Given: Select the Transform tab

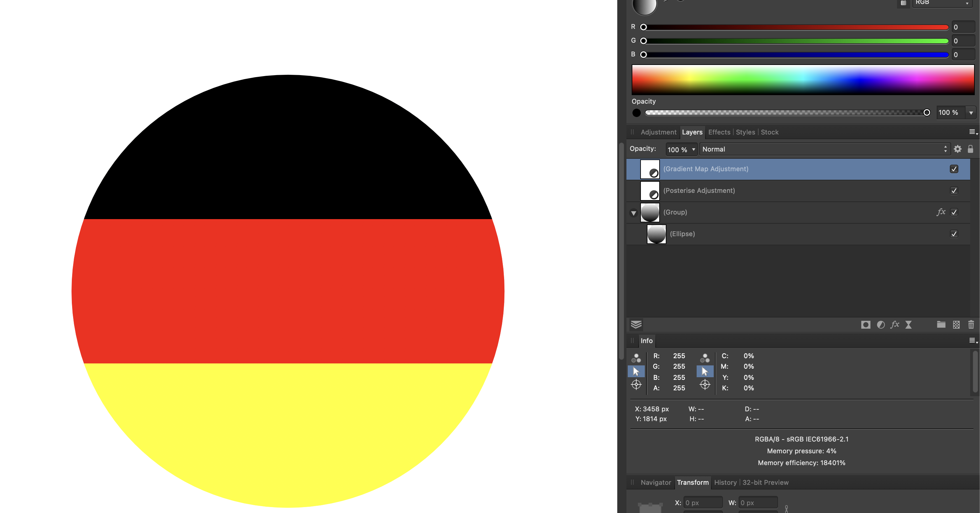Looking at the screenshot, I should tap(692, 482).
